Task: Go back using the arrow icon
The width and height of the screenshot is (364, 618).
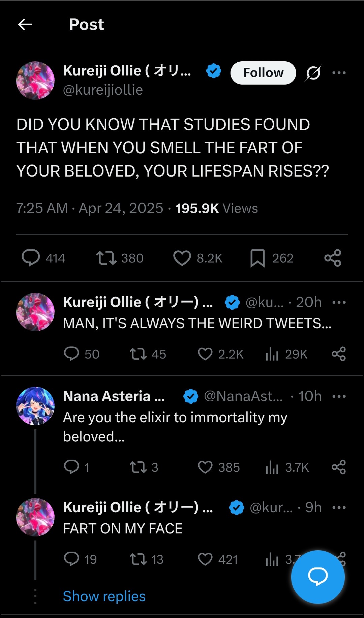Action: pos(25,24)
